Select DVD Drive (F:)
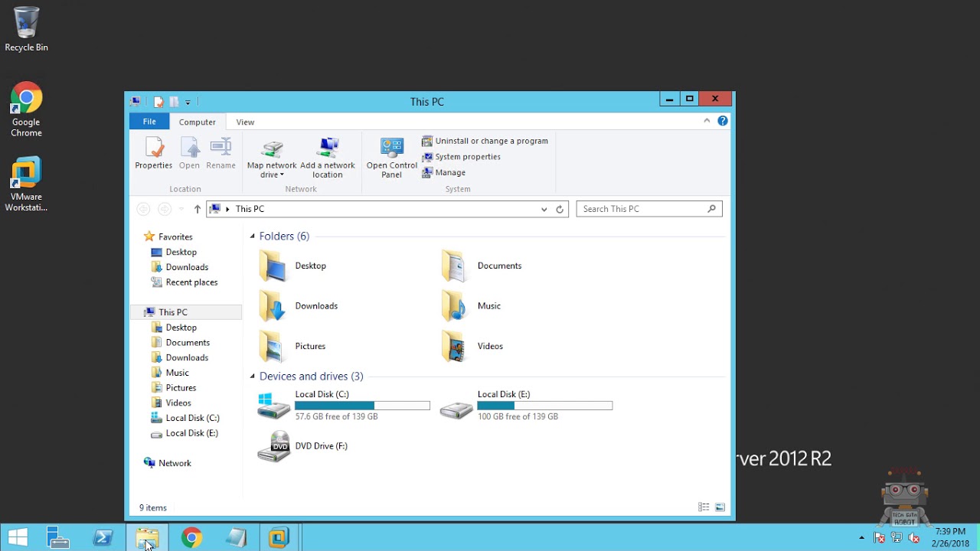The height and width of the screenshot is (551, 980). 302,446
